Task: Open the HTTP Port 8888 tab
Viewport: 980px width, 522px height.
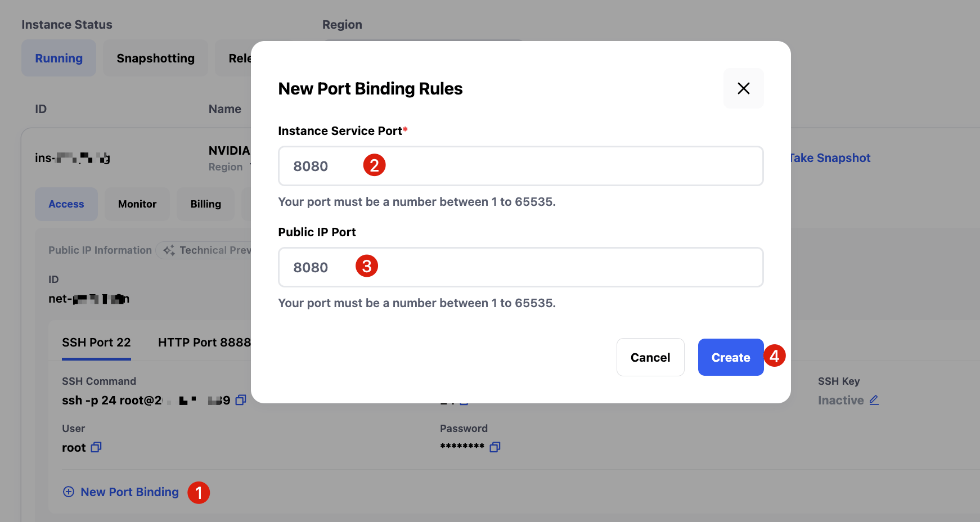Action: (204, 343)
